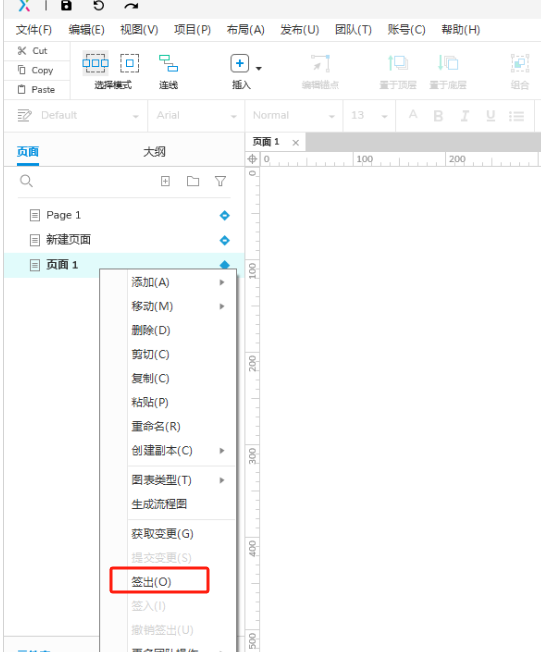Image resolution: width=541 pixels, height=652 pixels.
Task: Toggle bold formatting button
Action: (x=438, y=116)
